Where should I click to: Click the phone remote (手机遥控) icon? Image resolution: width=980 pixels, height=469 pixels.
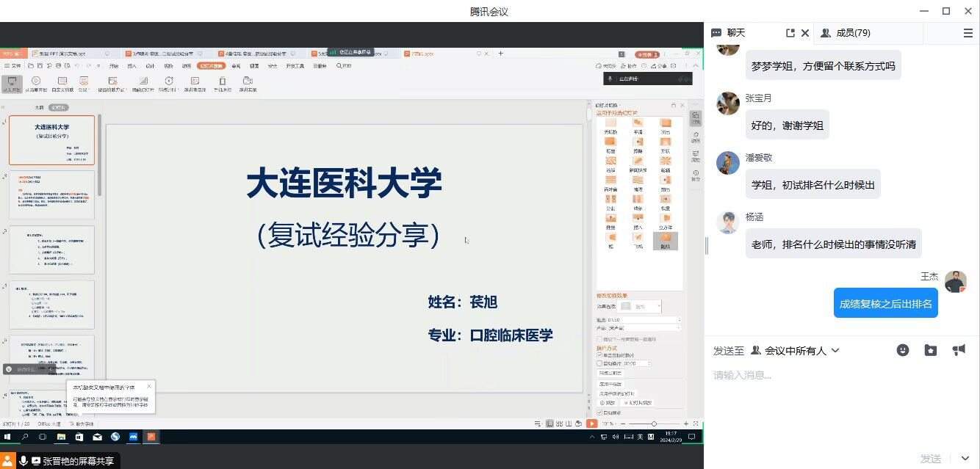221,84
